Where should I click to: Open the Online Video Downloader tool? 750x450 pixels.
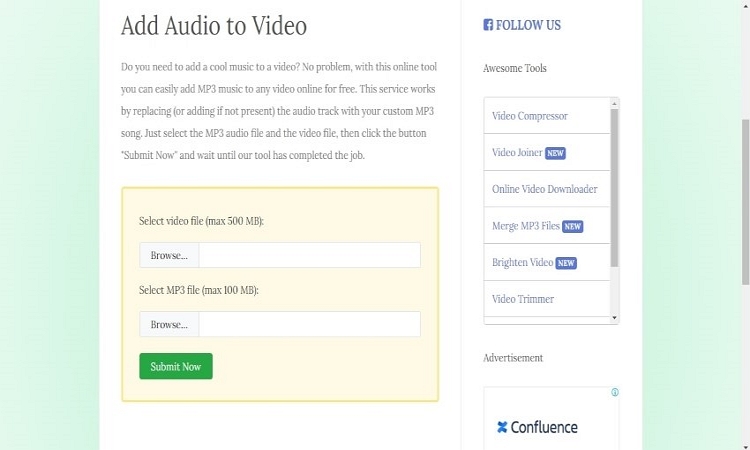[544, 189]
